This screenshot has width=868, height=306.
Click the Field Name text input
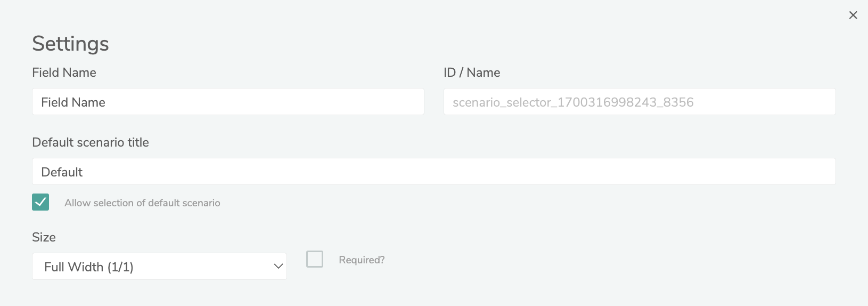coord(228,102)
